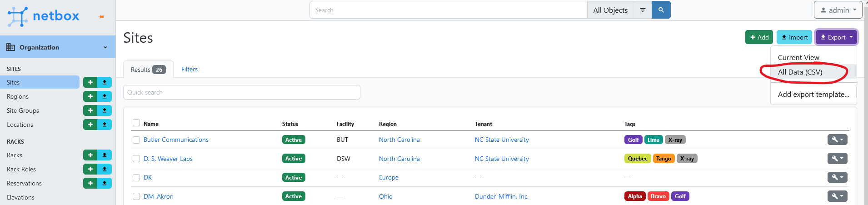Choose All Data (CSV) from the export menu

point(800,72)
